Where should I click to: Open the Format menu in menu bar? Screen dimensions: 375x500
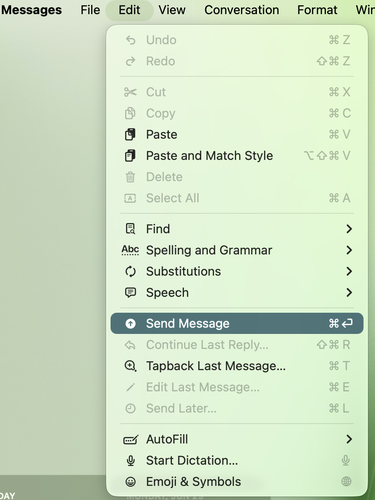point(317,10)
